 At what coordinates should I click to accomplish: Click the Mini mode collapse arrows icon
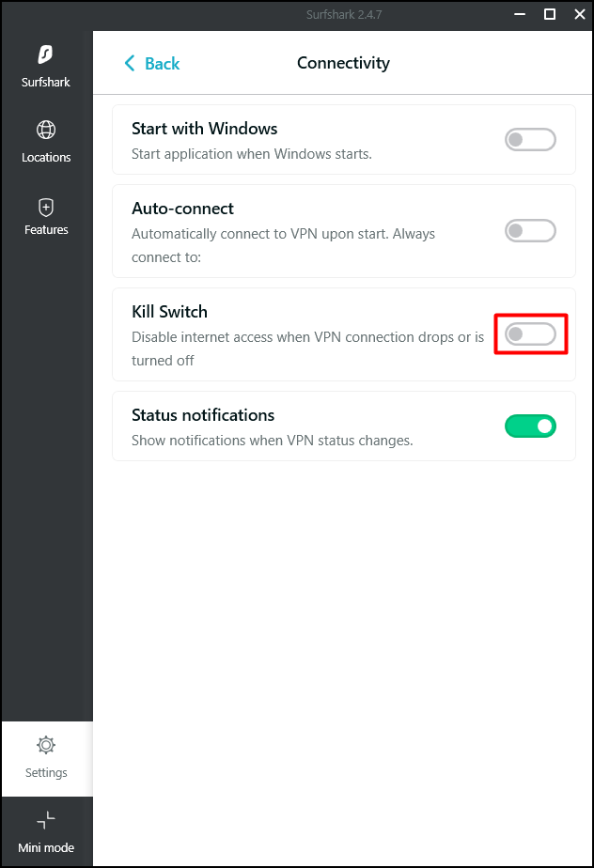(x=46, y=820)
